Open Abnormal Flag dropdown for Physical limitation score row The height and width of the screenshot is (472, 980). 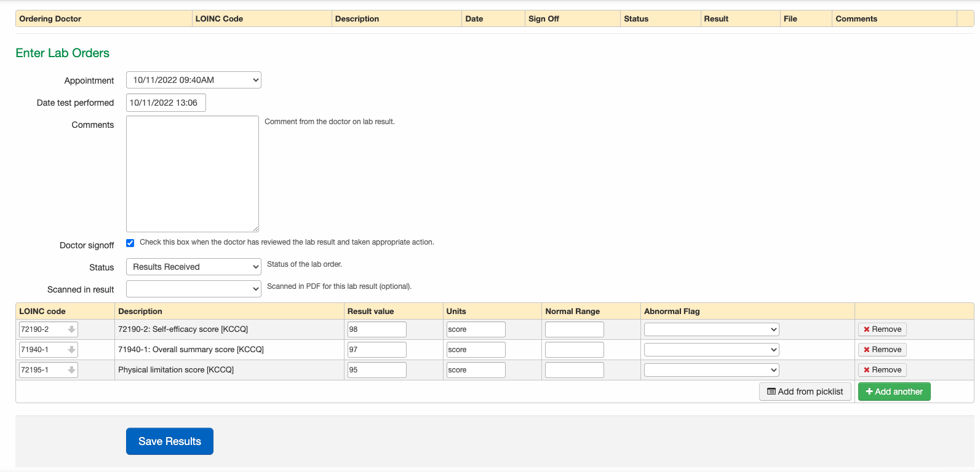[x=711, y=370]
